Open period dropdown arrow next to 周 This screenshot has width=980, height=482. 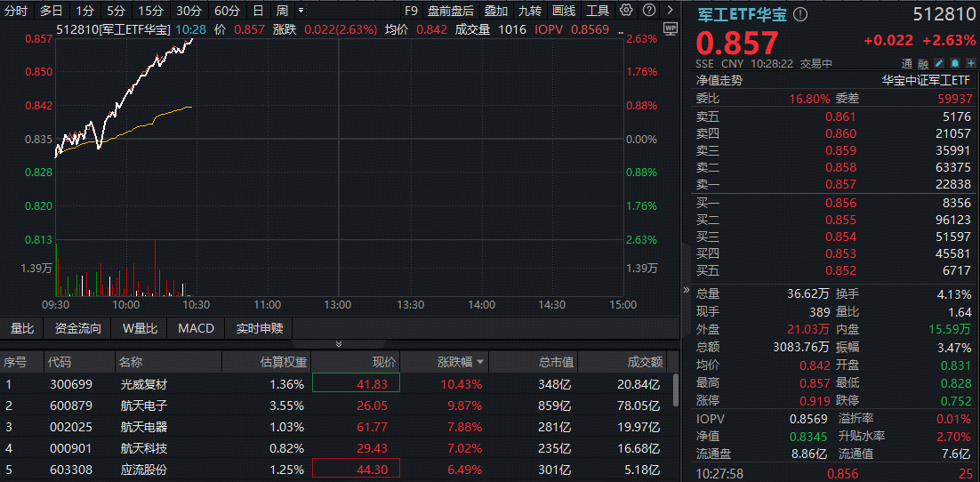[x=301, y=11]
